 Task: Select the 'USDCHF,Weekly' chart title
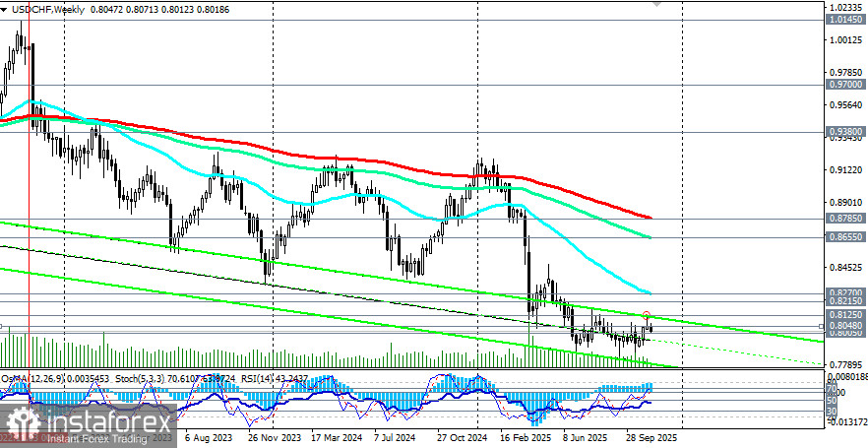(50, 10)
